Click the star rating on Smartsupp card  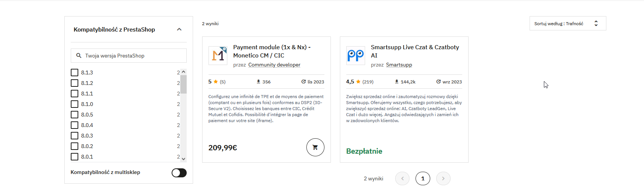click(358, 82)
